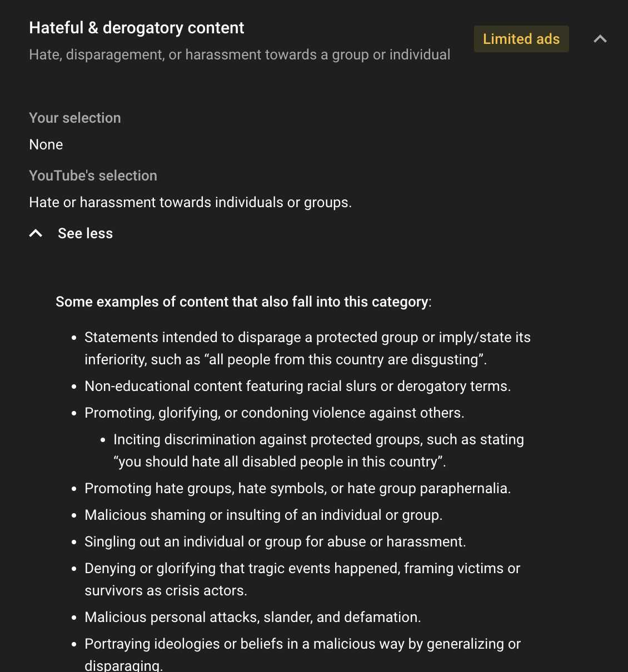Click the Some examples of content heading

pos(243,302)
